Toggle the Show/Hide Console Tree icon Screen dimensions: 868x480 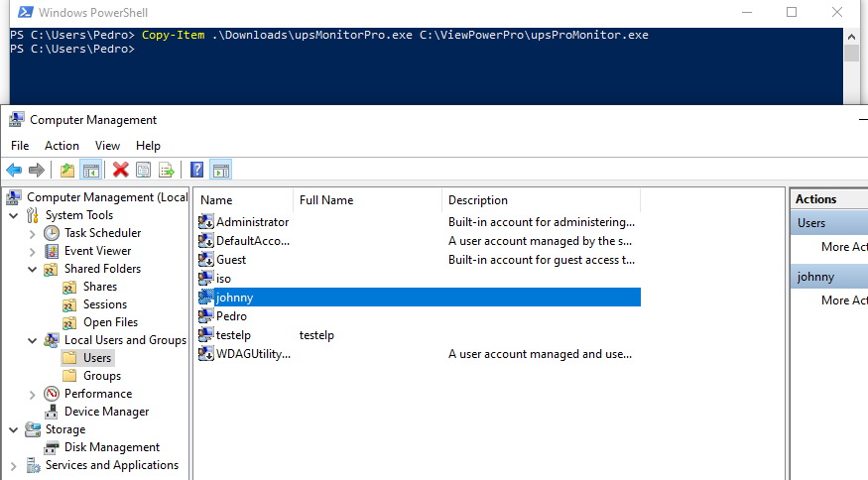pos(91,170)
